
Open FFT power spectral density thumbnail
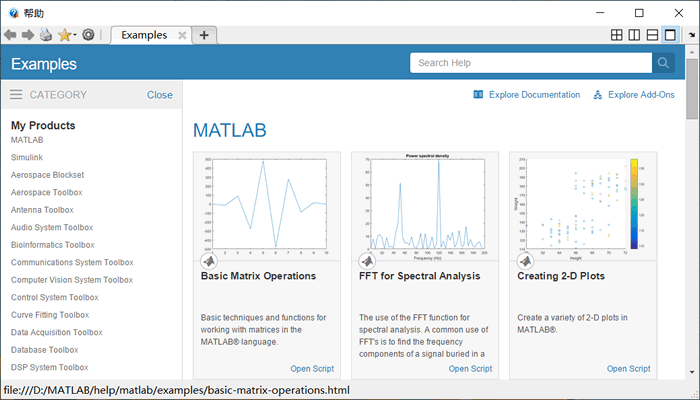click(x=425, y=206)
